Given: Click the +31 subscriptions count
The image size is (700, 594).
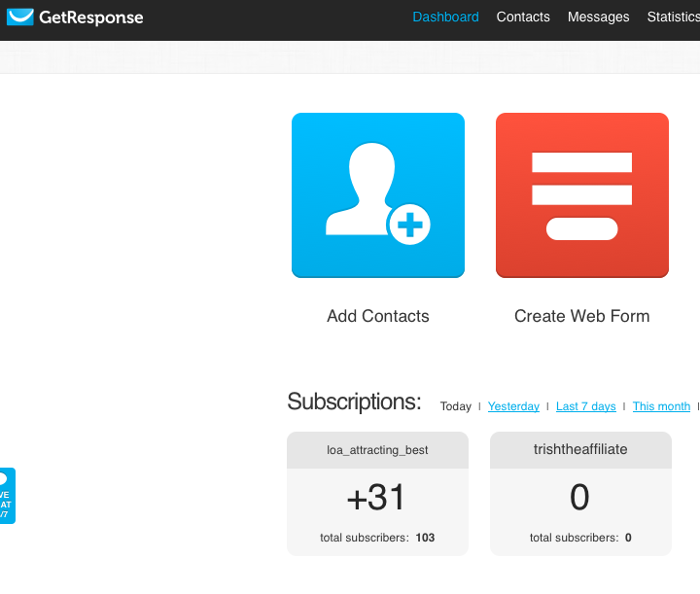Looking at the screenshot, I should 376,497.
